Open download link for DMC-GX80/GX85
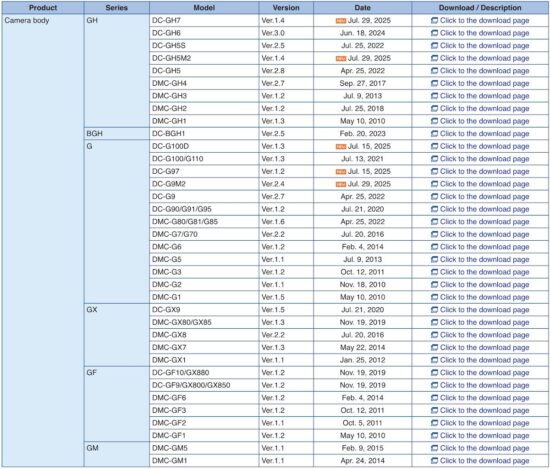The image size is (550, 470). point(484,322)
